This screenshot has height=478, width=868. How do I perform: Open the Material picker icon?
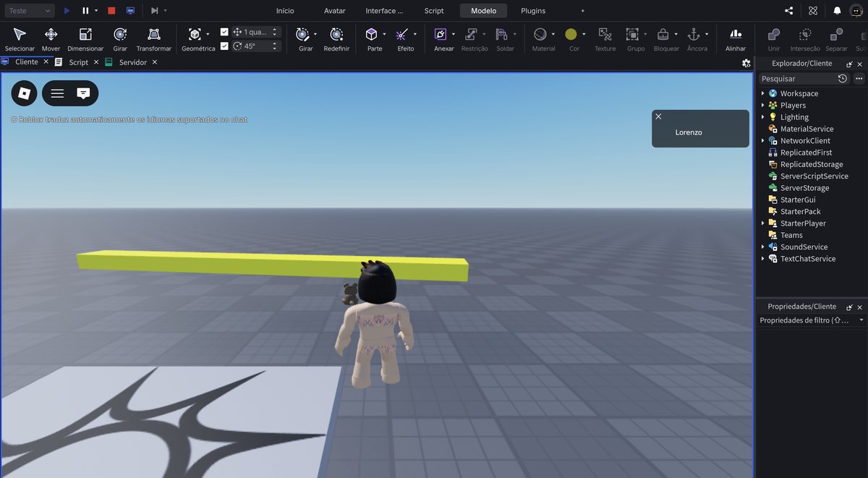point(540,34)
